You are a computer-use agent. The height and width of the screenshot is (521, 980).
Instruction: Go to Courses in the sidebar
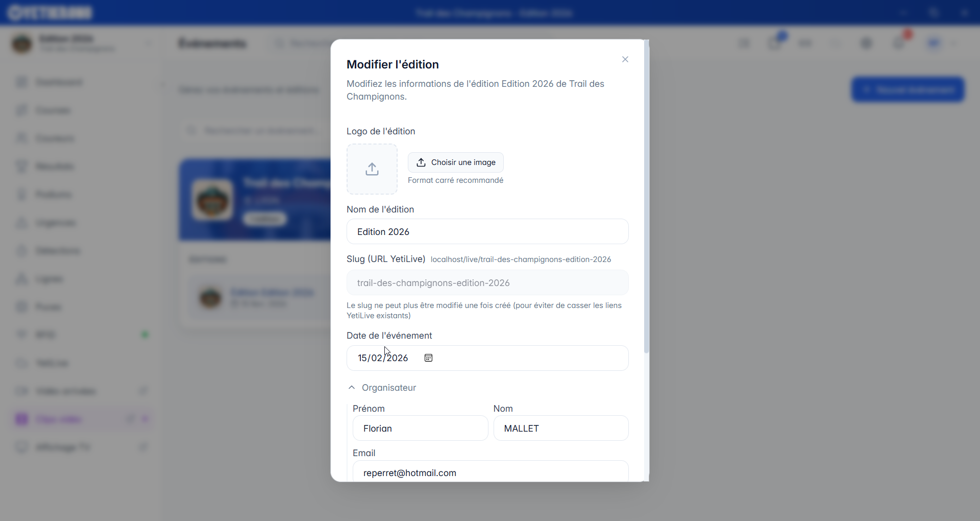tap(53, 110)
